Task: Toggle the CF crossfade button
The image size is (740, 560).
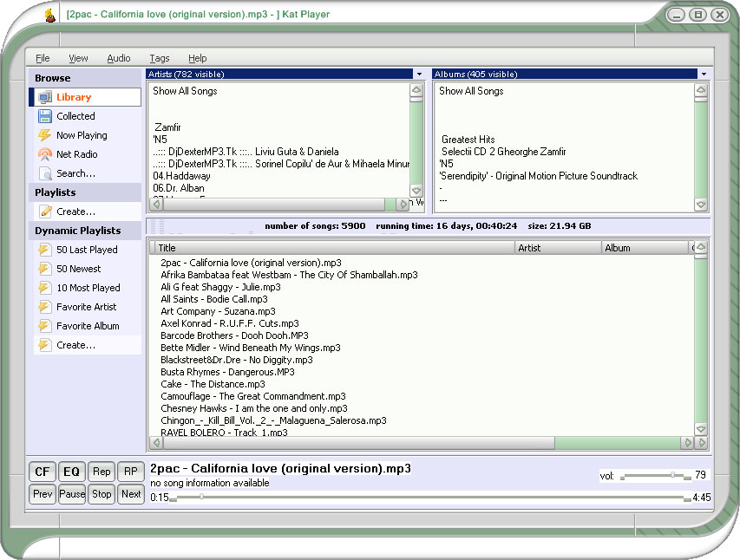Action: (x=42, y=472)
